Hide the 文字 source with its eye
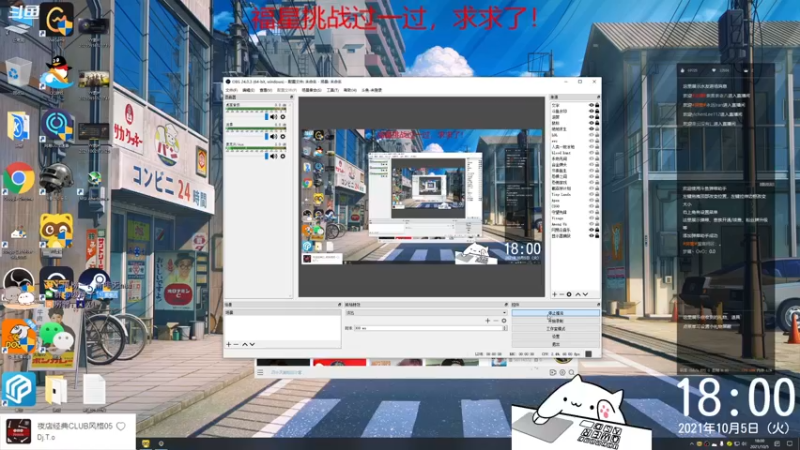Screen dimensions: 800x450 [x=591, y=105]
